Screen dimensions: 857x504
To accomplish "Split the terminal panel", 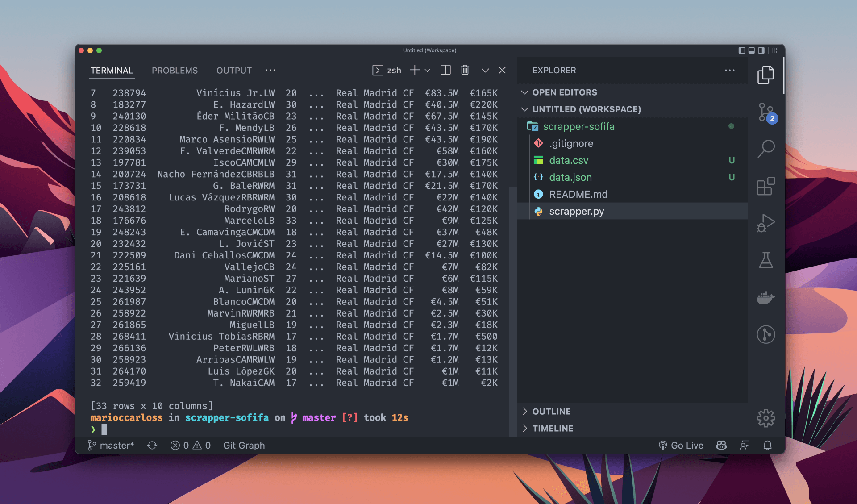I will [x=445, y=70].
